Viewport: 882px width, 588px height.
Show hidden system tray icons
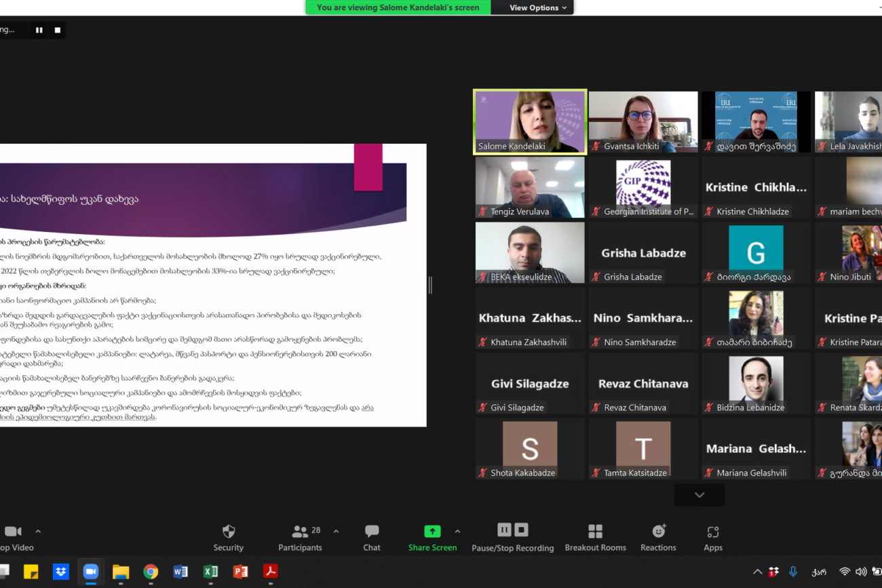point(757,572)
